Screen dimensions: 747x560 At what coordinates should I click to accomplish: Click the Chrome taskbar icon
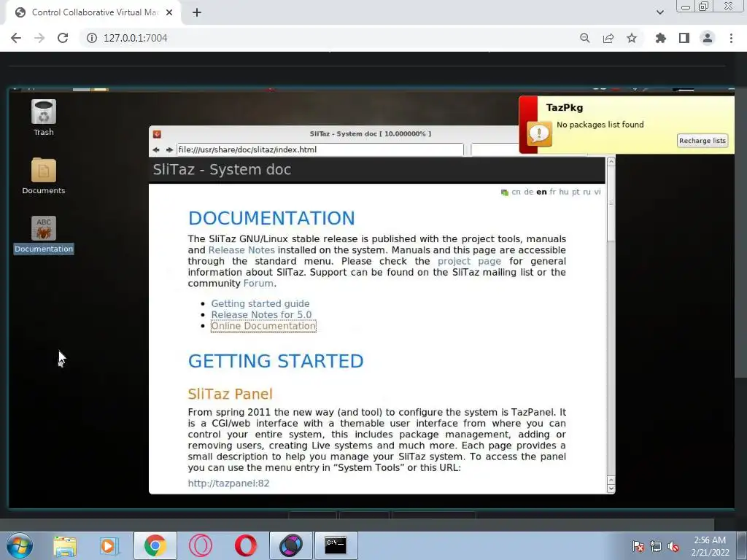tap(155, 545)
